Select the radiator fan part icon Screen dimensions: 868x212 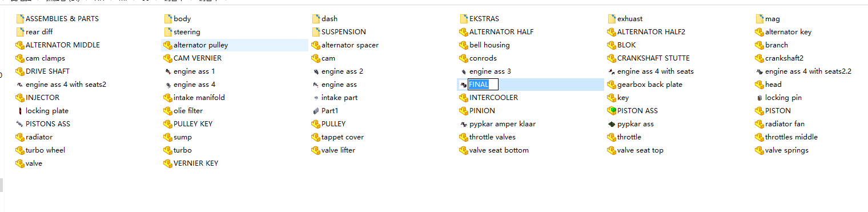tap(759, 124)
